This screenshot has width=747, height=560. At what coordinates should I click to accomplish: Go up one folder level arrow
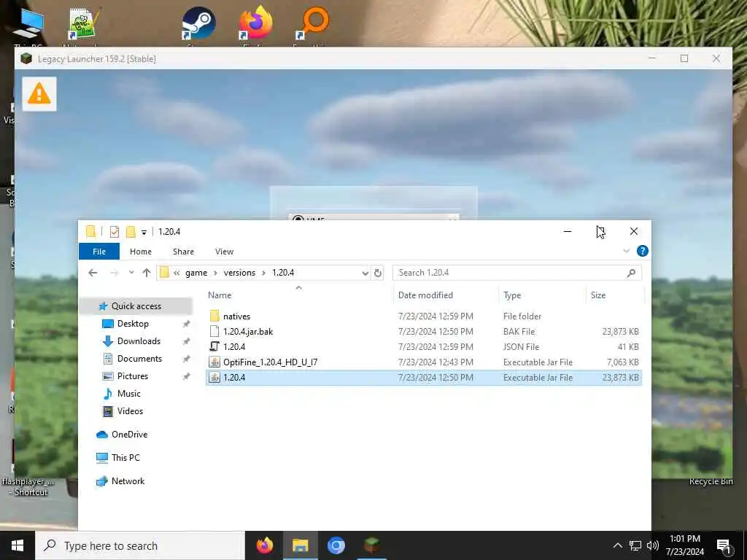pos(146,273)
